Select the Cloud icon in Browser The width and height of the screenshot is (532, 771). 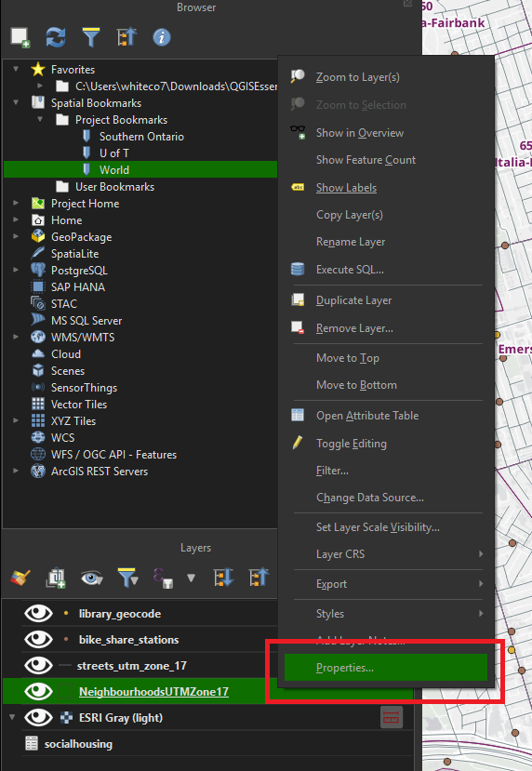pos(38,353)
